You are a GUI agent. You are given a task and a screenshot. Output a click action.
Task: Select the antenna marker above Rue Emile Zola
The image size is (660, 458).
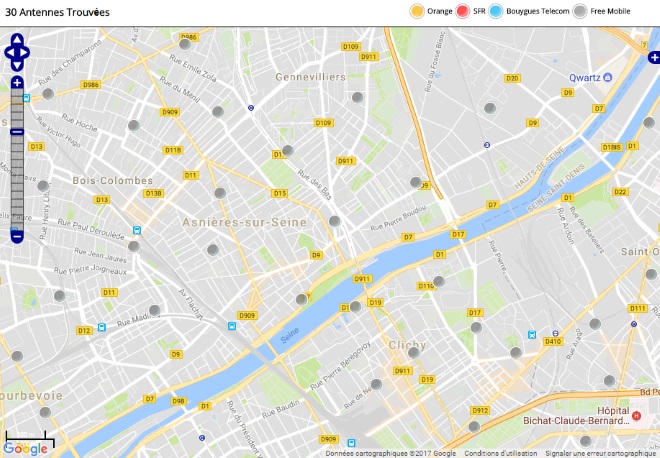click(185, 44)
